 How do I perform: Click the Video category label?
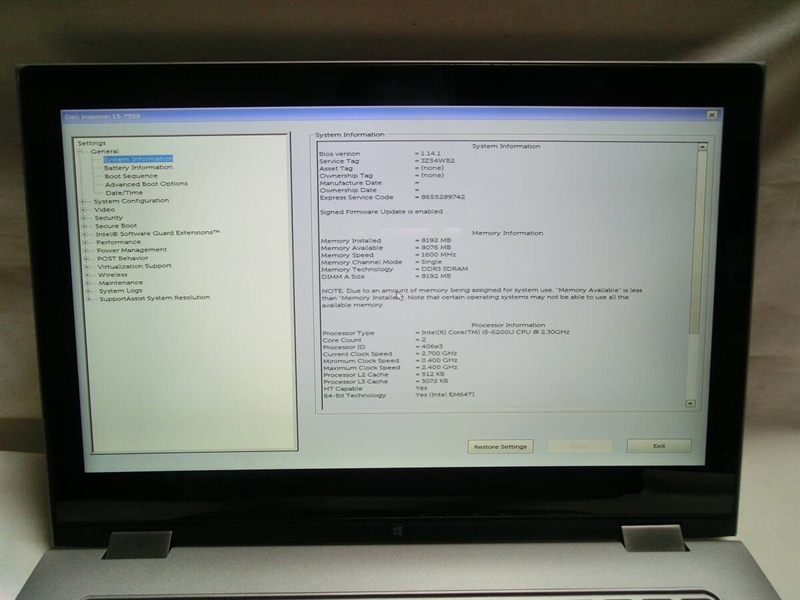tap(104, 209)
